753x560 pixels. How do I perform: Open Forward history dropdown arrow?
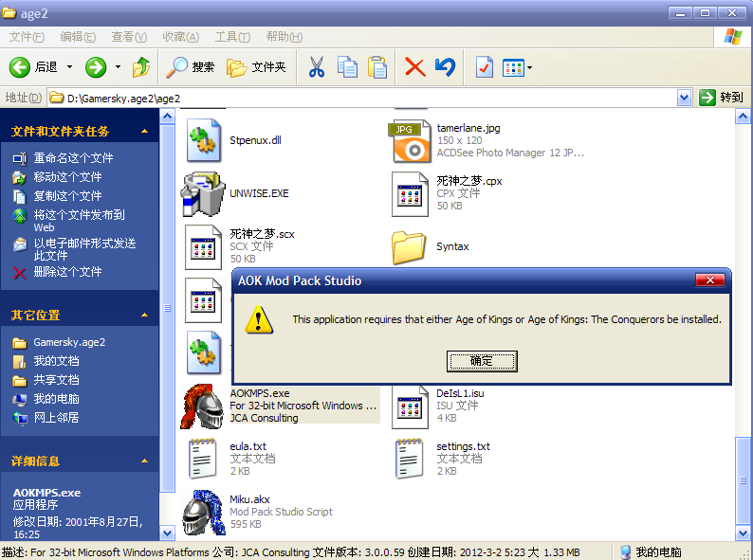(118, 67)
